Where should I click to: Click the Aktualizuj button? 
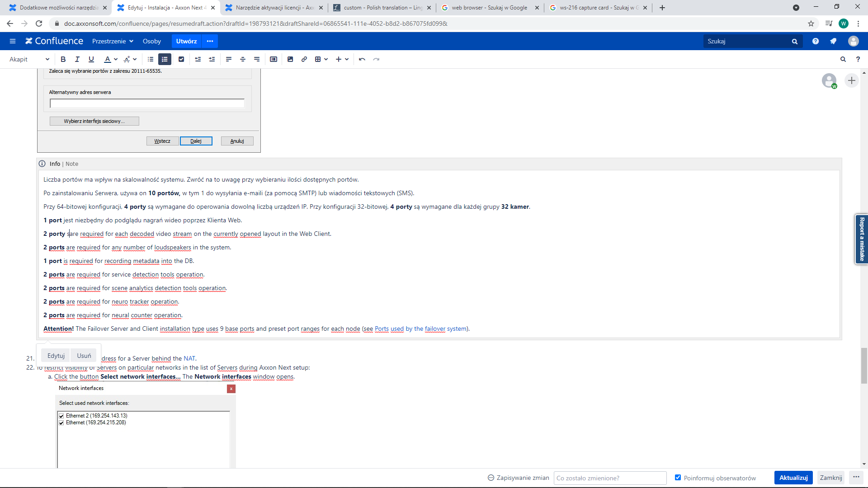[793, 478]
